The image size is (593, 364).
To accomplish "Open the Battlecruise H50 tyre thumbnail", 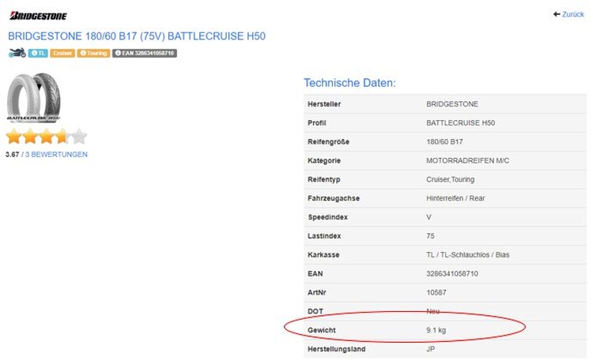I will 34,97.
